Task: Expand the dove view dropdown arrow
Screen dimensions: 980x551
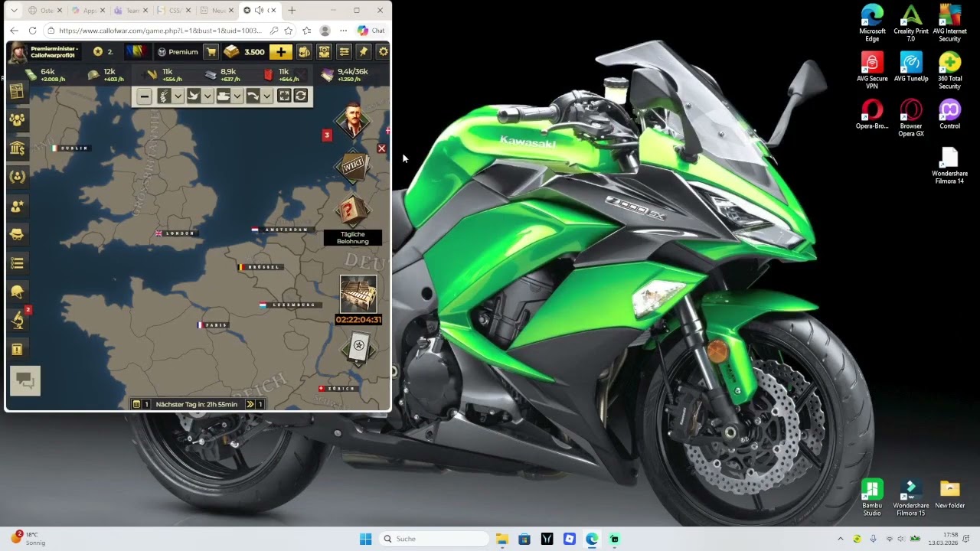Action: point(207,96)
